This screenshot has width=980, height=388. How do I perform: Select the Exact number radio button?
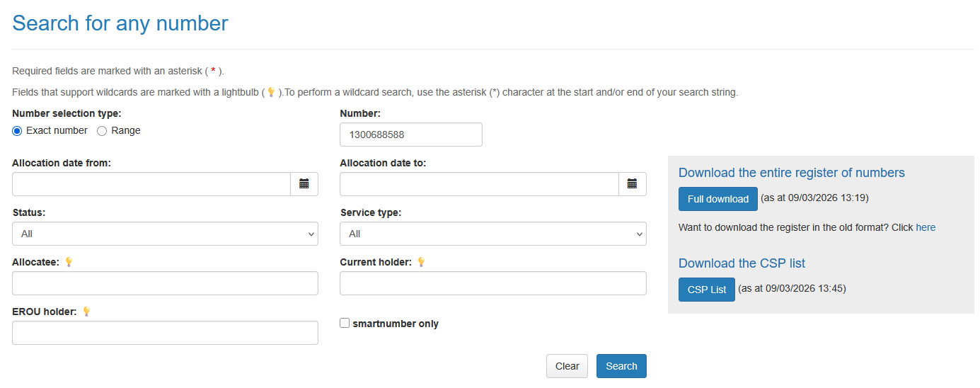[x=18, y=131]
